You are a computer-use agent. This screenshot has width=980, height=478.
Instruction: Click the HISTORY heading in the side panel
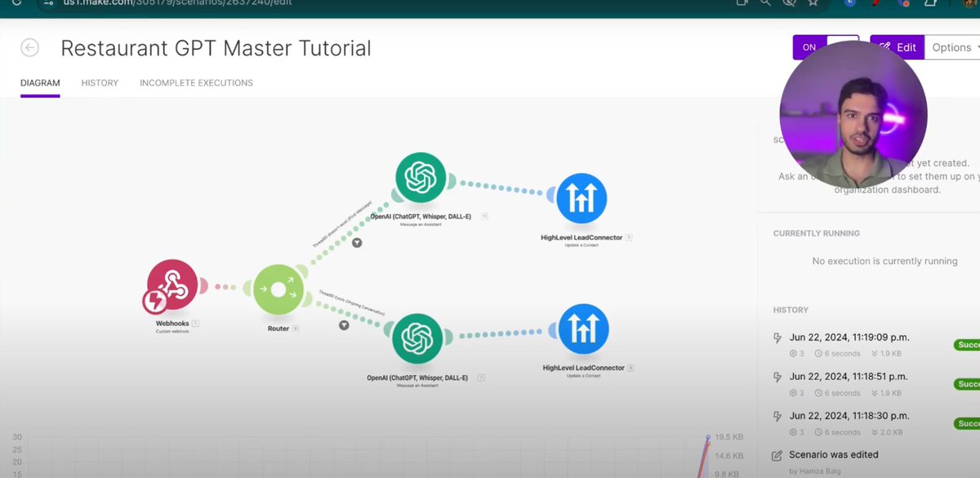click(791, 310)
